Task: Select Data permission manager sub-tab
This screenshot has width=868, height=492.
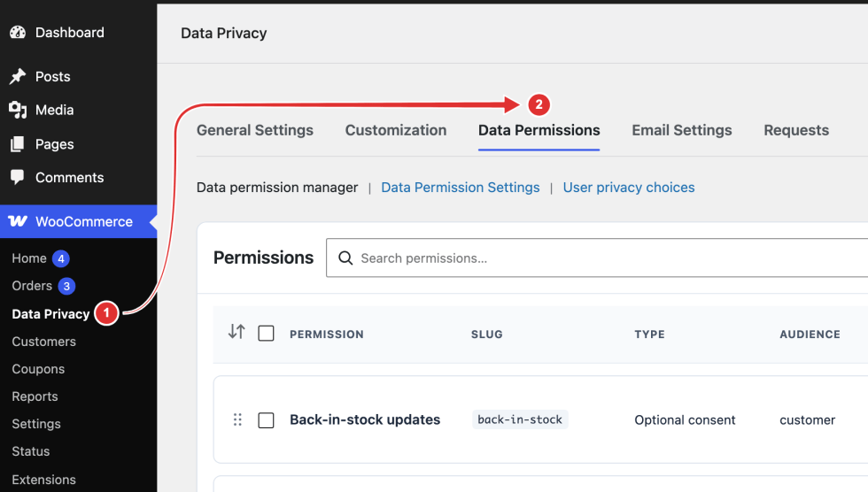Action: (276, 188)
